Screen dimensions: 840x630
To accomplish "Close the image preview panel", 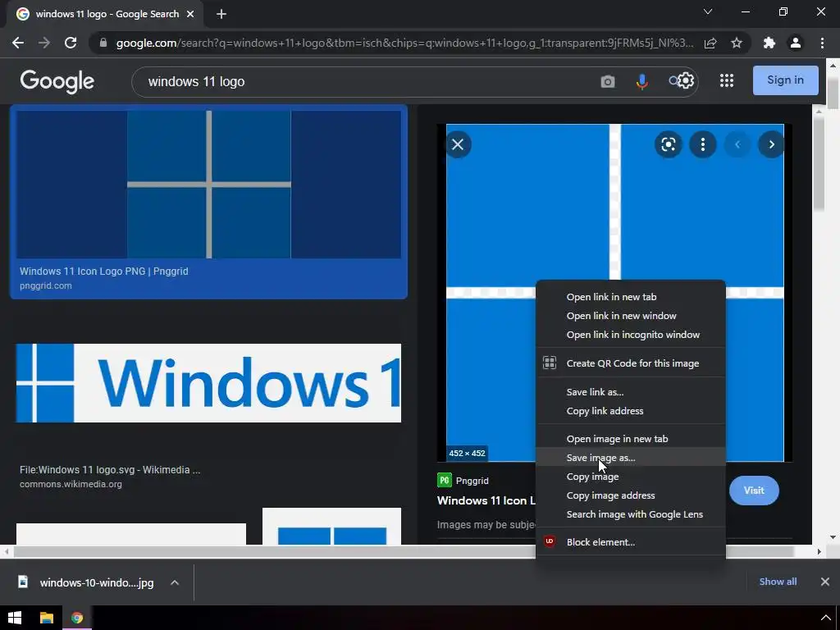I will [x=458, y=144].
